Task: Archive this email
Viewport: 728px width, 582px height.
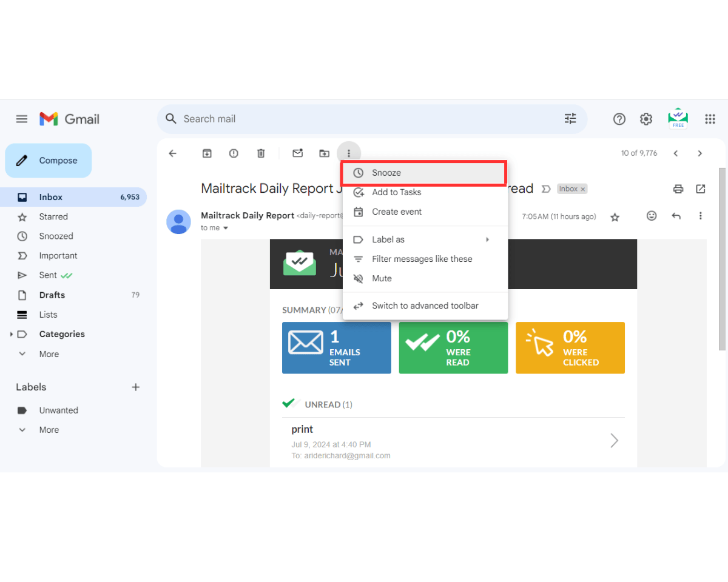Action: [207, 153]
